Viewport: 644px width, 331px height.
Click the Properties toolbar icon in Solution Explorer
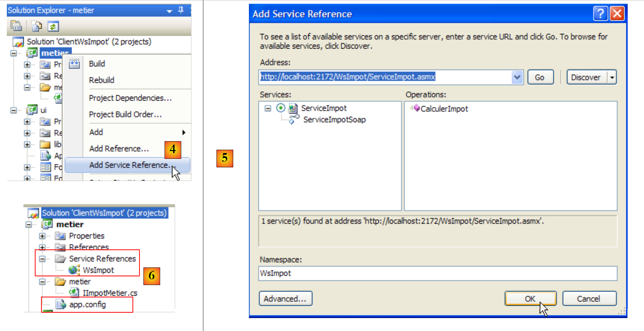click(16, 26)
